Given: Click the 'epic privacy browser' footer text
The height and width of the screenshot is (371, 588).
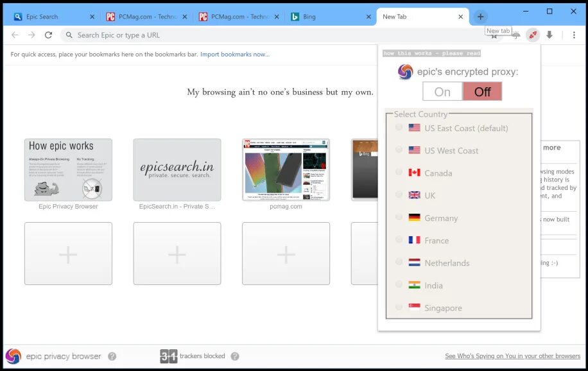Looking at the screenshot, I should (x=64, y=356).
